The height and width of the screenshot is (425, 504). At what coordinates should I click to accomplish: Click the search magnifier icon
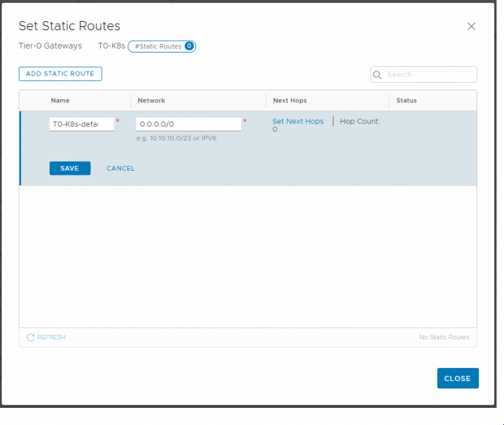tap(377, 75)
